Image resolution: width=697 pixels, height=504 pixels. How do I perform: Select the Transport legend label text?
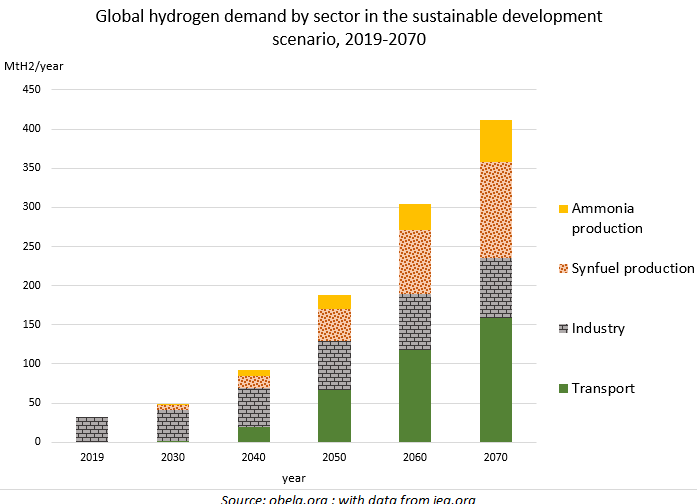603,388
